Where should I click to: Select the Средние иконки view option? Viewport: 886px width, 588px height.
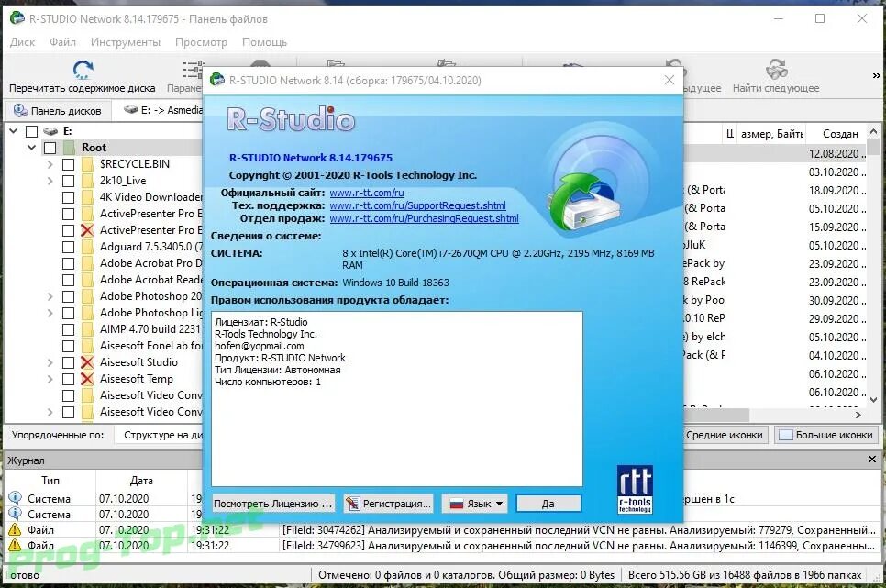pyautogui.click(x=724, y=435)
